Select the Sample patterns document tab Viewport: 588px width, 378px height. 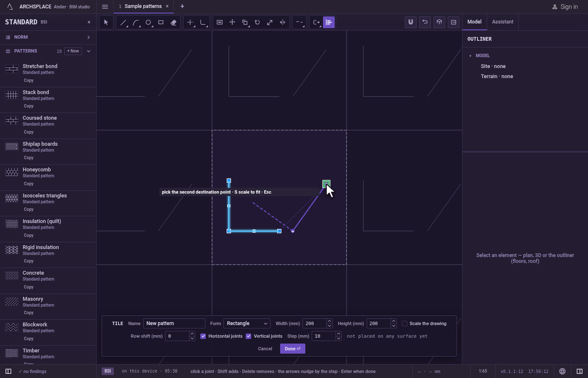[143, 6]
